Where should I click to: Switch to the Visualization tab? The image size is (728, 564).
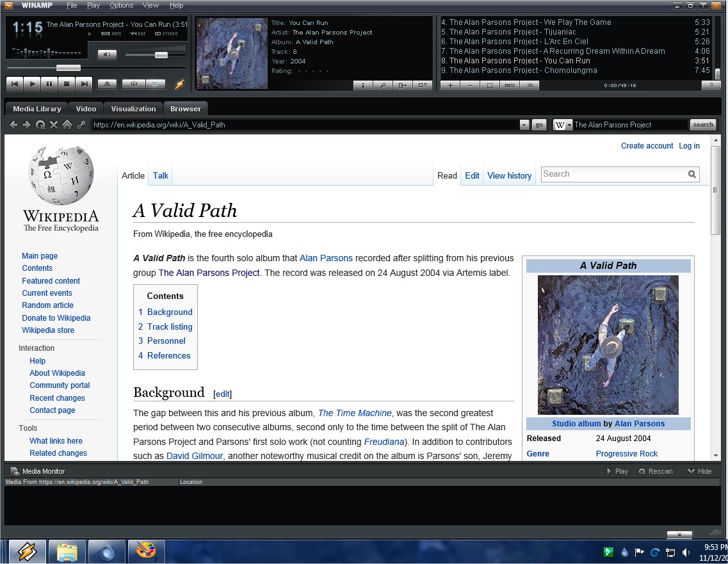tap(133, 109)
